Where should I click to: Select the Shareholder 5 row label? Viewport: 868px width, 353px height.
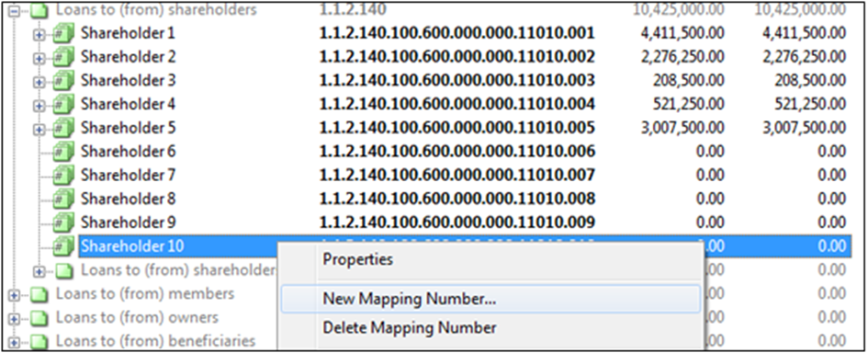[x=128, y=128]
